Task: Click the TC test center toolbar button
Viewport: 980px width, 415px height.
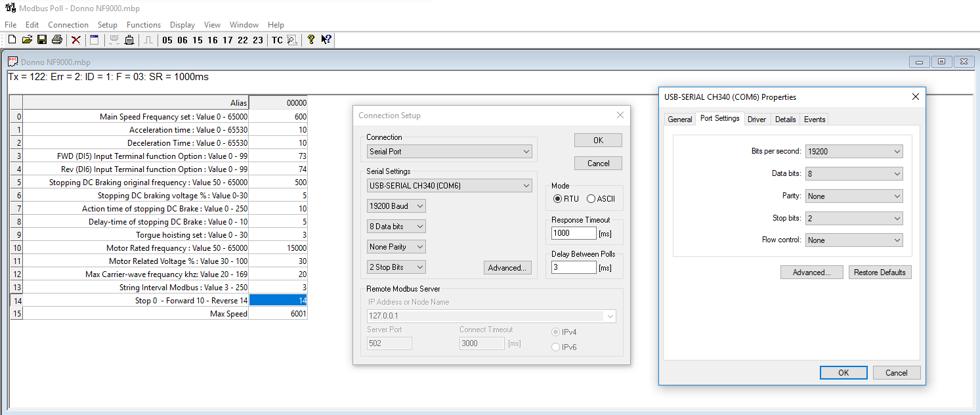Action: point(277,40)
